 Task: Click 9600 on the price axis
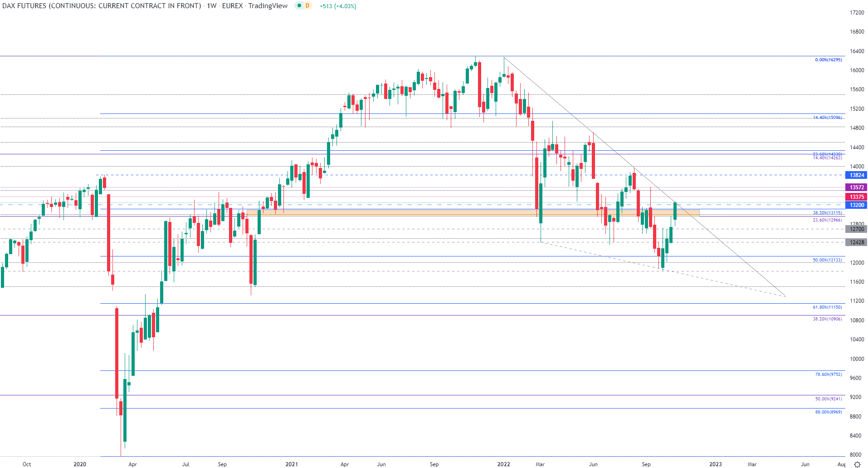pos(855,378)
